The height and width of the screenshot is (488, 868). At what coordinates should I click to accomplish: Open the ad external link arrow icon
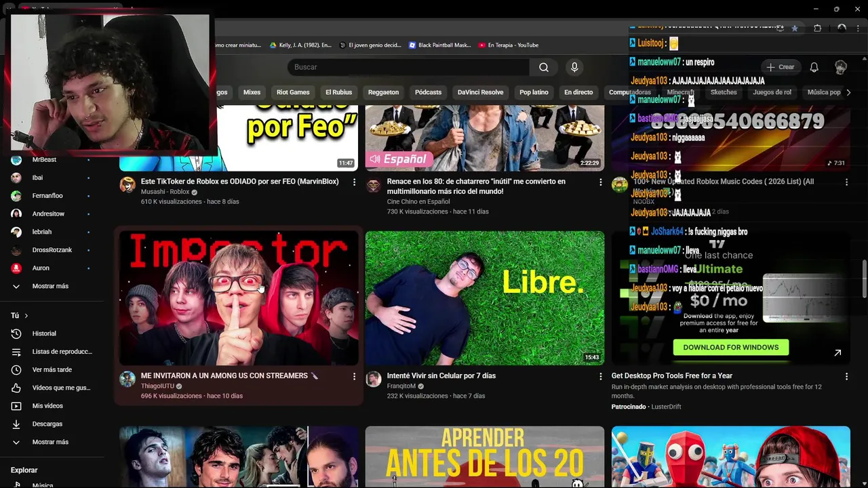coord(837,352)
